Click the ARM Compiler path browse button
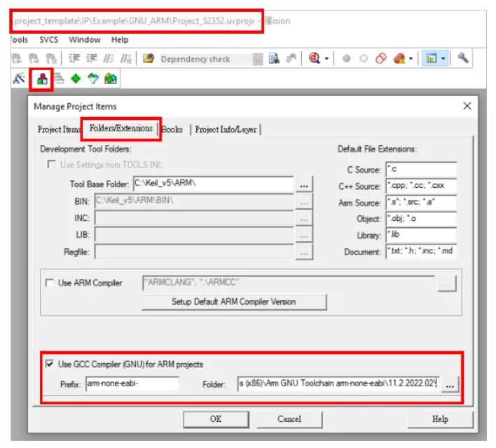The width and height of the screenshot is (496, 448). coord(447,284)
